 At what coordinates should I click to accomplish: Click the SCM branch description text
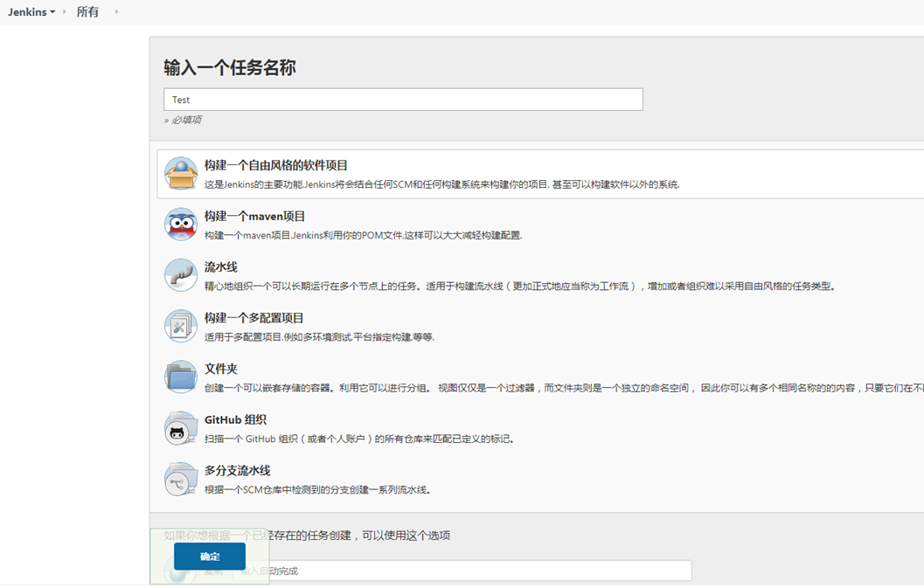click(317, 489)
